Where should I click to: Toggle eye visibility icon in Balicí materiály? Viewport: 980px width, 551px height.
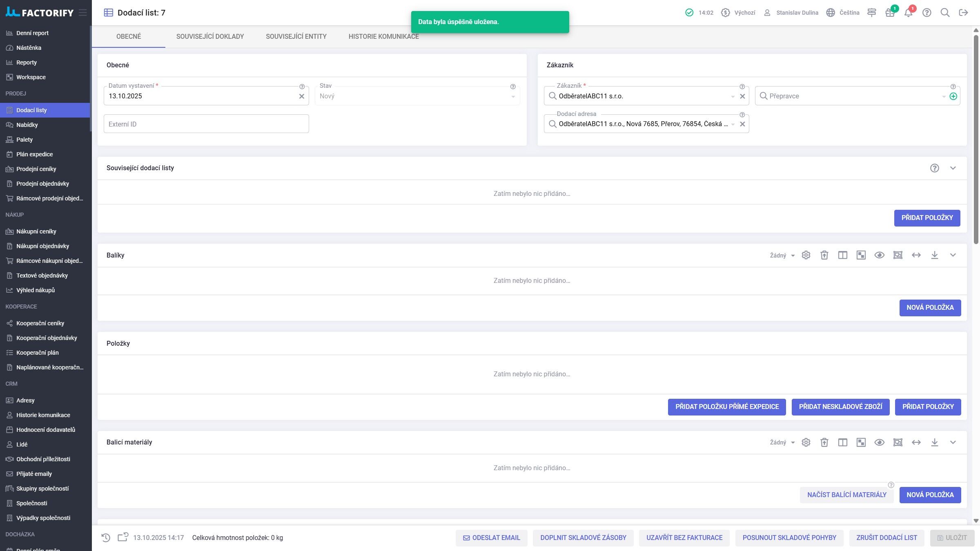(879, 442)
